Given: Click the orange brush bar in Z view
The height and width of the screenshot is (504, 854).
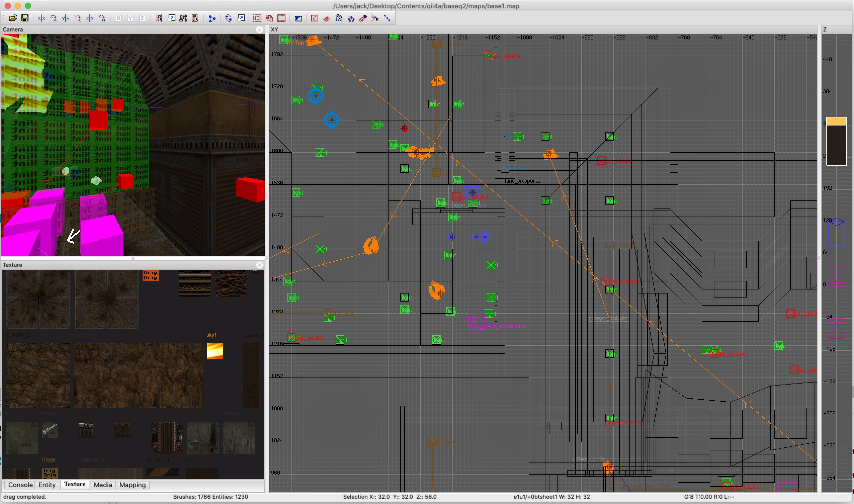Looking at the screenshot, I should coord(836,121).
